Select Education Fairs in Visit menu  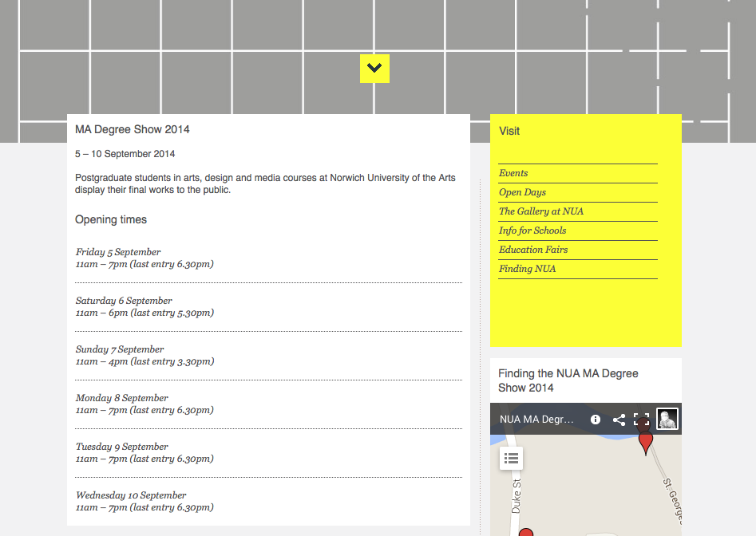533,250
